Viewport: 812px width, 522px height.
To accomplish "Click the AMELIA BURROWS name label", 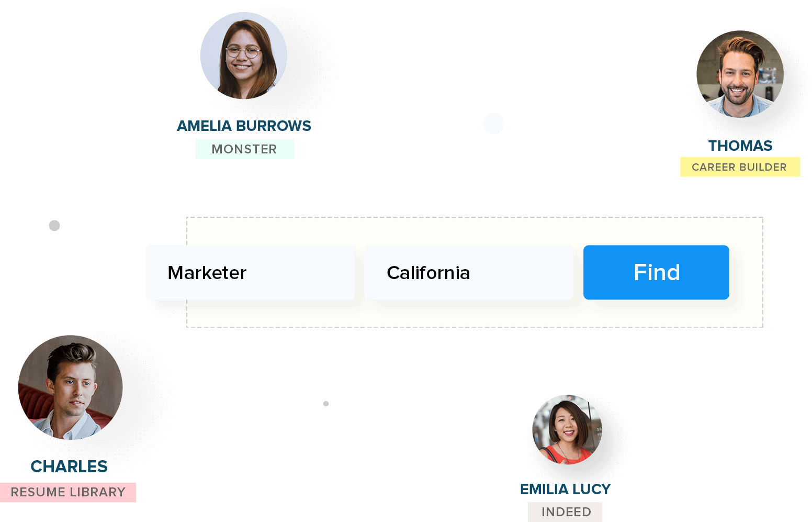I will 244,126.
